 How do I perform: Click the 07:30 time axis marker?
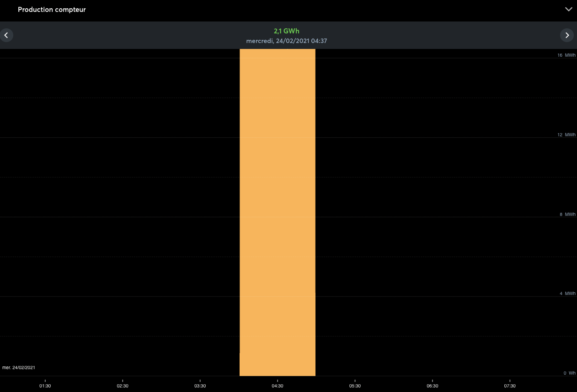510,386
